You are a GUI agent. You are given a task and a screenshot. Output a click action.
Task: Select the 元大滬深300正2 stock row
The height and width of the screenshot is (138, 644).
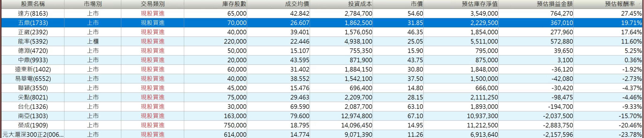pos(322,134)
